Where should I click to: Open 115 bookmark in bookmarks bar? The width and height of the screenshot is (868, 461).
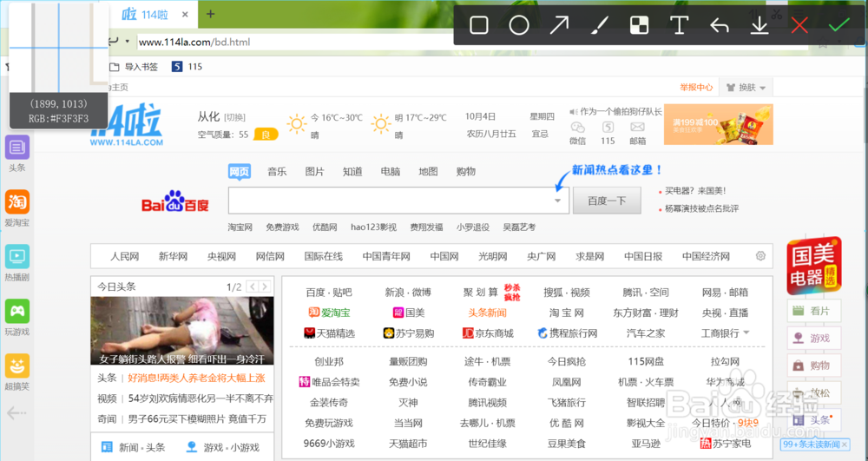coord(187,66)
